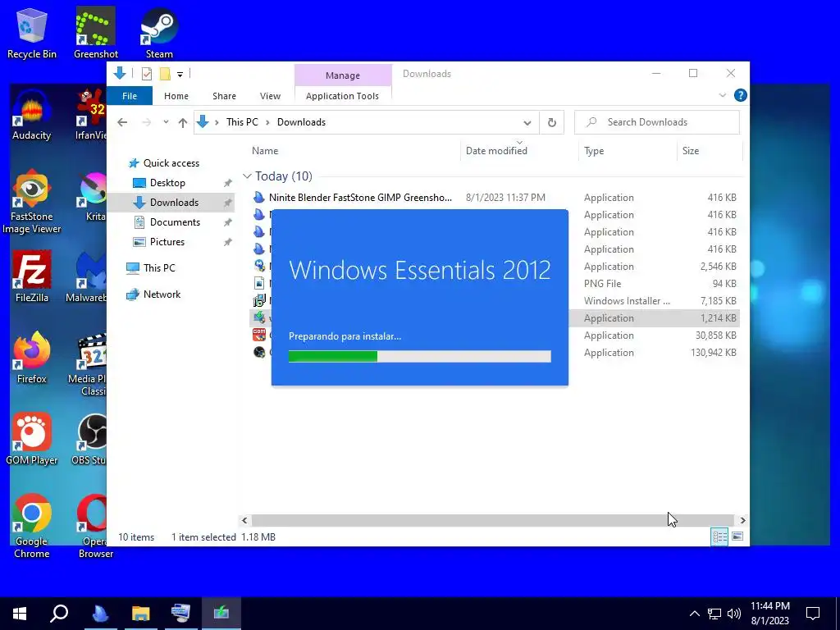This screenshot has height=630, width=840.
Task: Switch to large thumbnails view layout
Action: click(x=737, y=536)
